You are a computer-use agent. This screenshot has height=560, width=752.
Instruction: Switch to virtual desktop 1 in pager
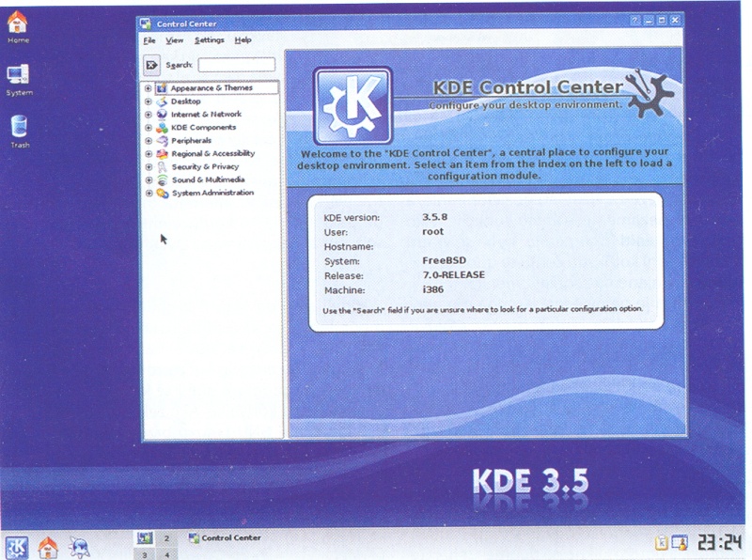tap(145, 538)
